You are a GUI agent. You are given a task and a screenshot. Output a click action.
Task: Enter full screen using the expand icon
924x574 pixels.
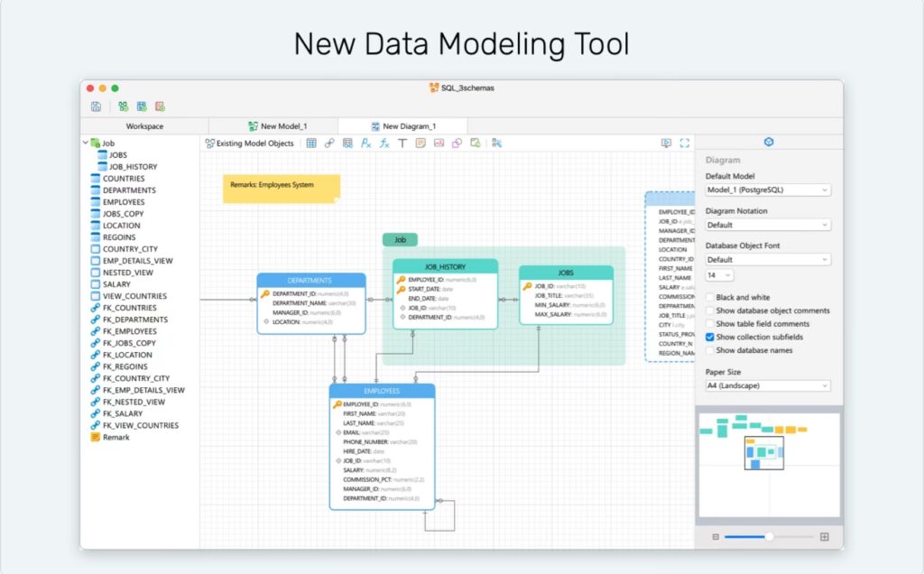pos(685,143)
